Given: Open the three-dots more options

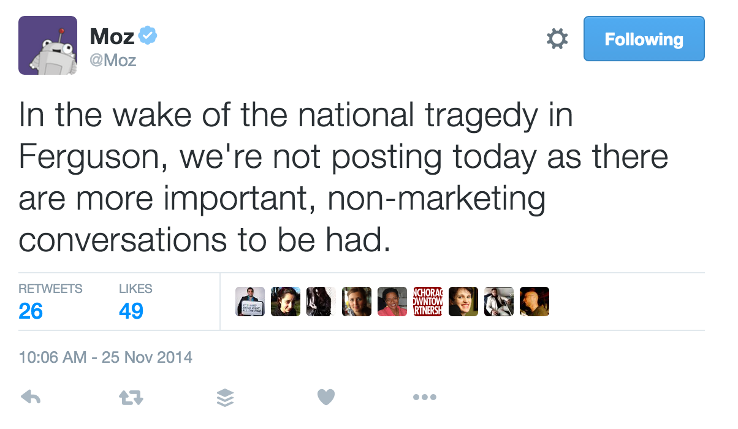Looking at the screenshot, I should (x=424, y=397).
